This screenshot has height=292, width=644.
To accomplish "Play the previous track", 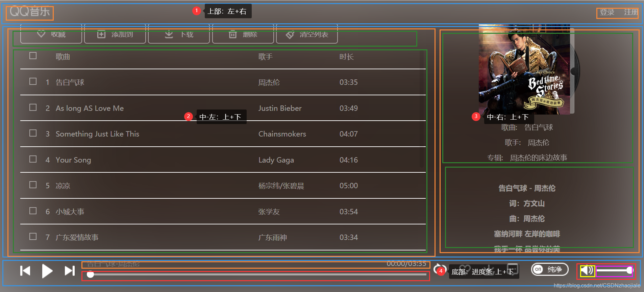I will [x=25, y=271].
